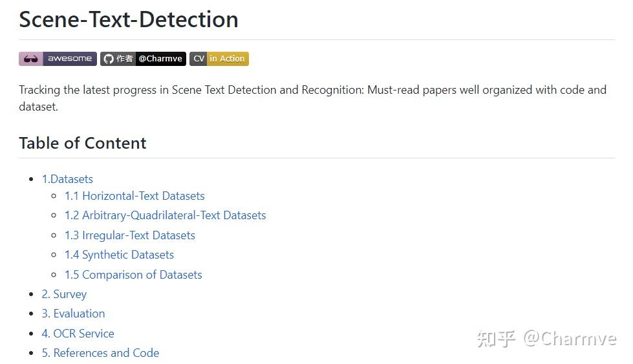Click the yellow "in Action" badge segment
Image resolution: width=633 pixels, height=364 pixels.
[x=227, y=59]
